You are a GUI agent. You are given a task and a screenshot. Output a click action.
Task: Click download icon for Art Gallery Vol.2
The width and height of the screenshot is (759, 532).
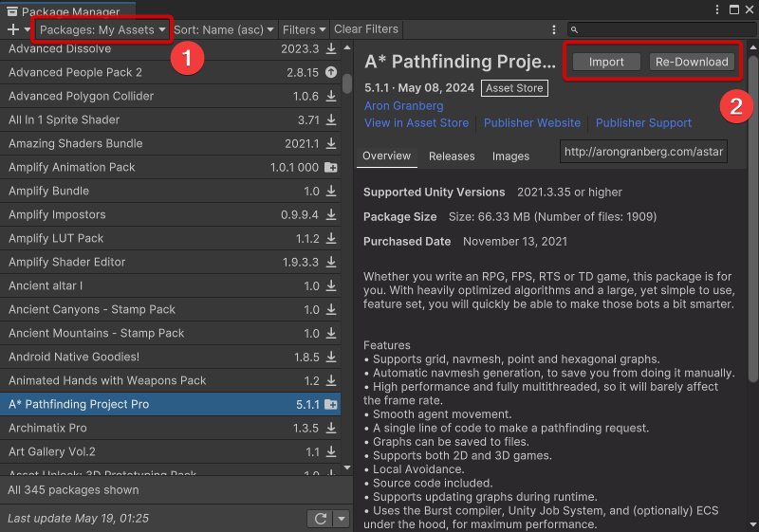tap(331, 451)
